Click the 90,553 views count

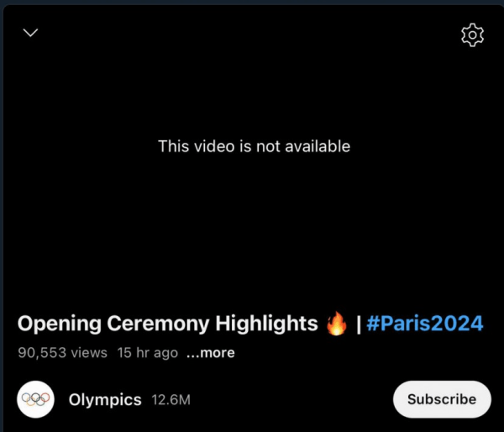click(63, 353)
